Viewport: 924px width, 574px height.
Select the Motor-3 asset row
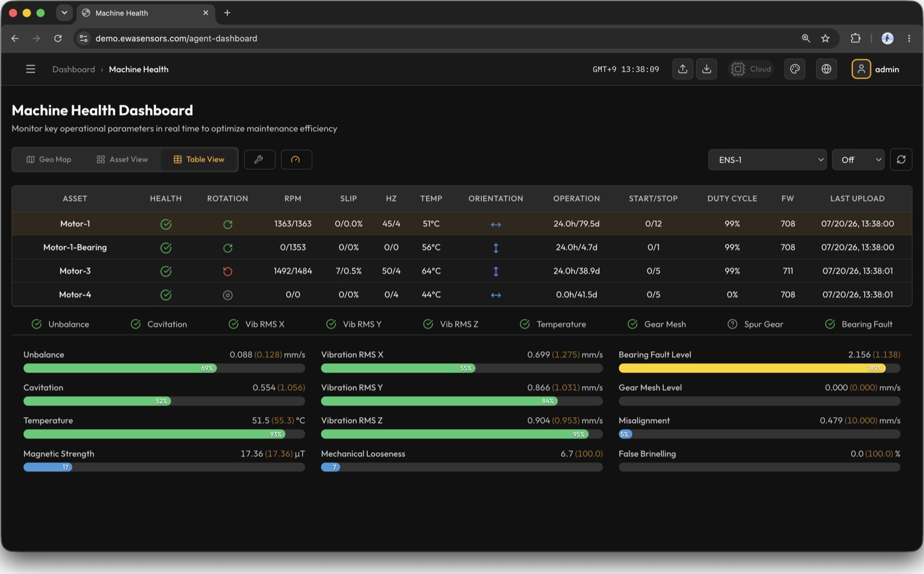click(462, 271)
